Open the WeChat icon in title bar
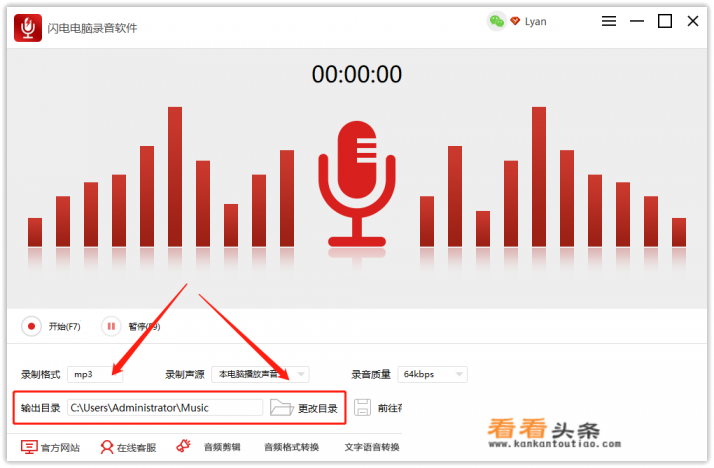Screen dimensions: 714x468 tap(496, 21)
